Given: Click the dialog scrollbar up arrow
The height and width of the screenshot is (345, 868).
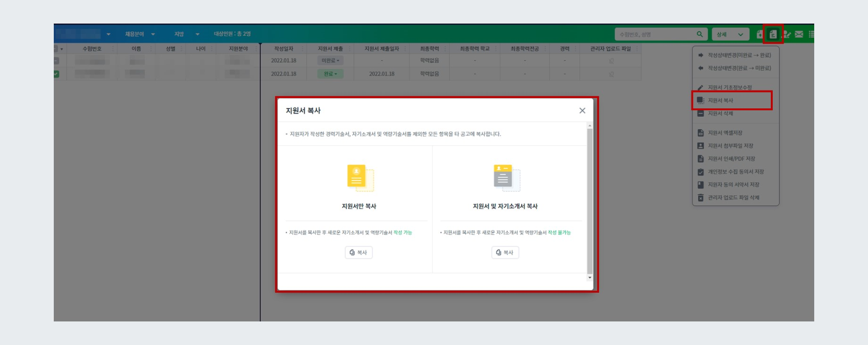Looking at the screenshot, I should [x=590, y=126].
